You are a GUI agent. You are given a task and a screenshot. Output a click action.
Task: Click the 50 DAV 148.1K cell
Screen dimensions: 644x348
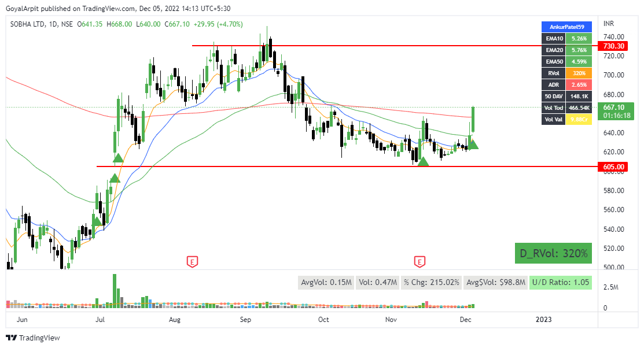[579, 96]
